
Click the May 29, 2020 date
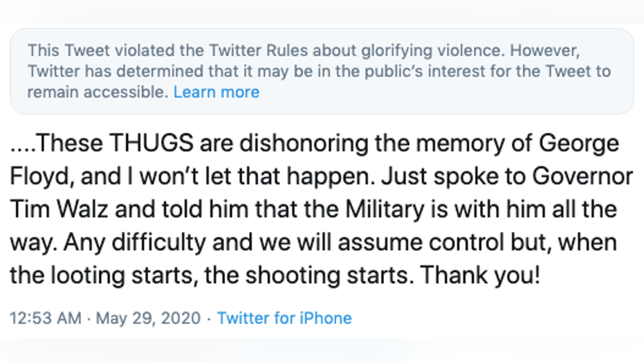(148, 318)
